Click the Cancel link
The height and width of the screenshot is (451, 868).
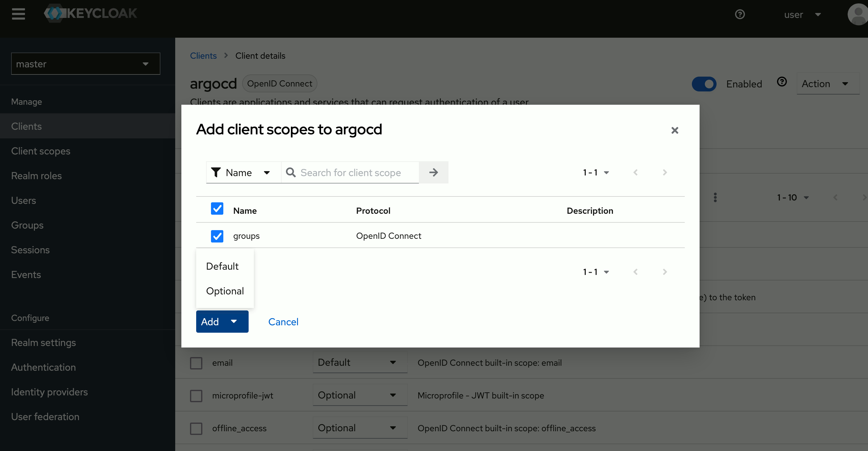(x=283, y=322)
